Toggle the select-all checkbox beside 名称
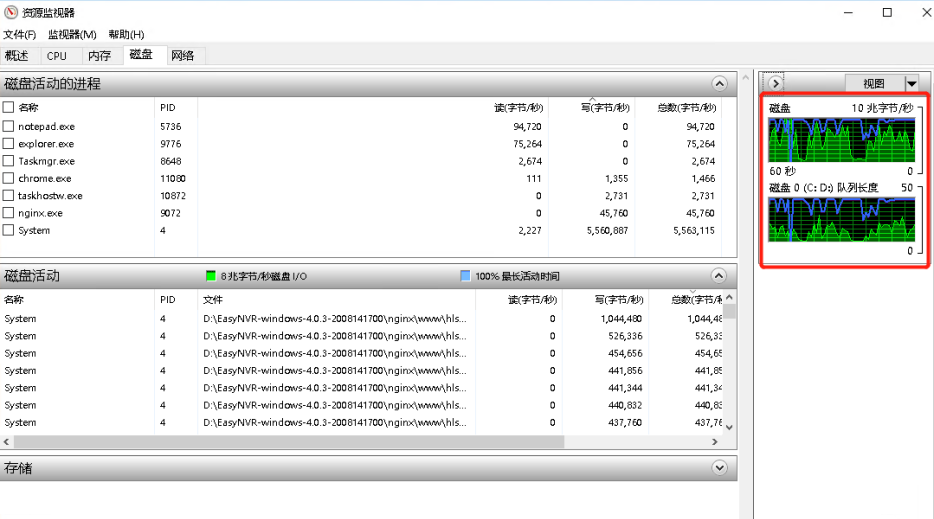 (x=8, y=107)
